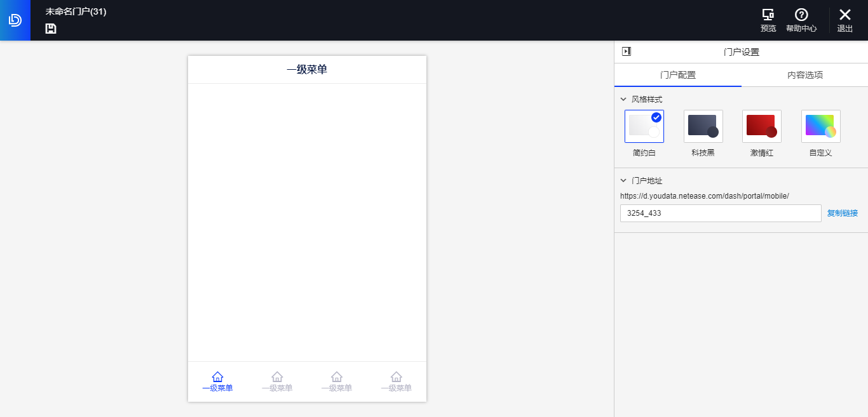Click the 门户设置 panel title
The width and height of the screenshot is (868, 417).
(742, 52)
